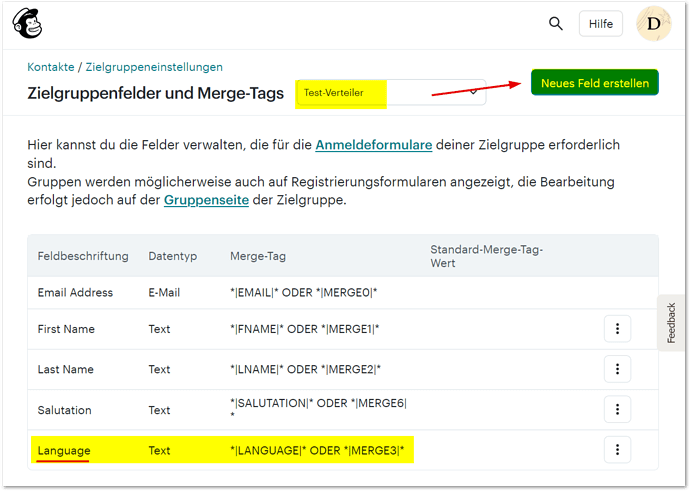Open the Feedback side tab

coord(671,323)
